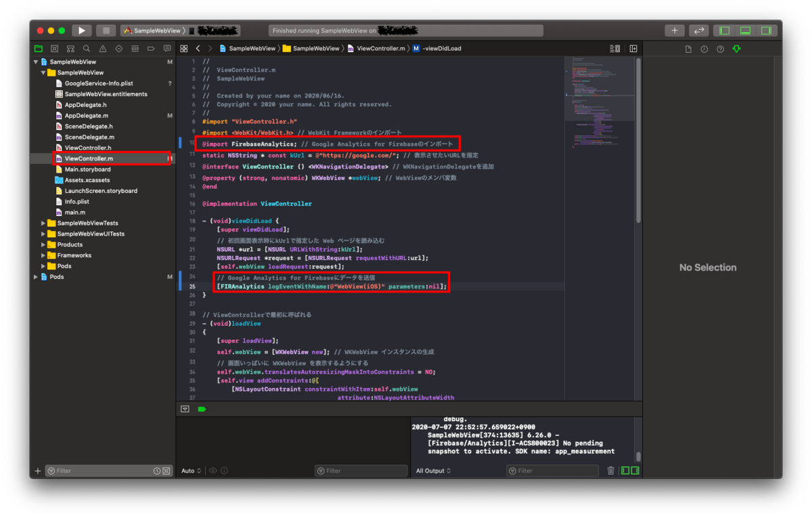Image resolution: width=812 pixels, height=518 pixels.
Task: Toggle source-control status filter
Action: (166, 471)
